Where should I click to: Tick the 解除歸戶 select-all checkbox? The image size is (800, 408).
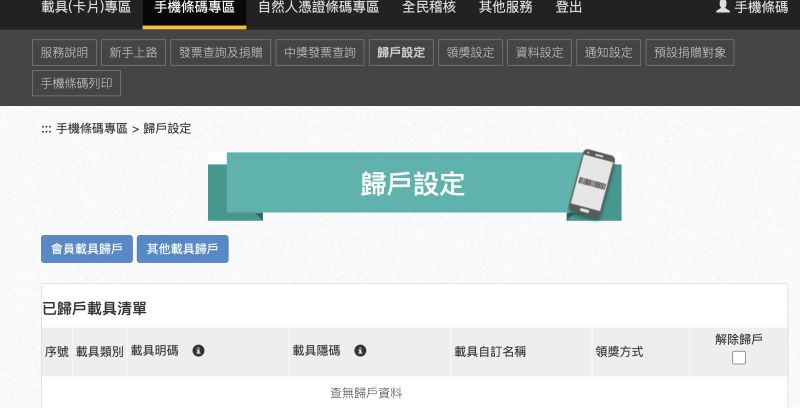pyautogui.click(x=738, y=358)
